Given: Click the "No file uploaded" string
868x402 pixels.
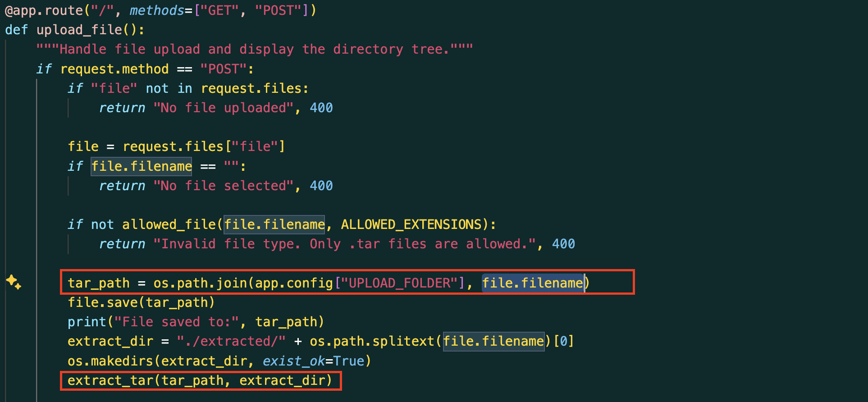Looking at the screenshot, I should [x=224, y=108].
